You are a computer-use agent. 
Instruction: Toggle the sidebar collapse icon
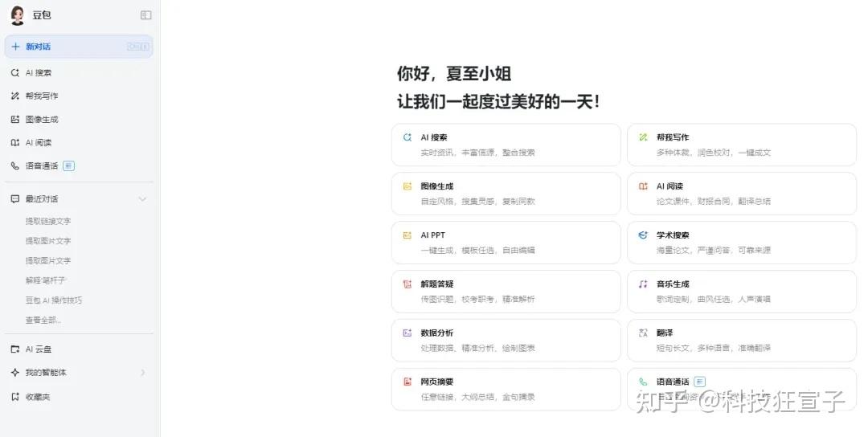[145, 15]
